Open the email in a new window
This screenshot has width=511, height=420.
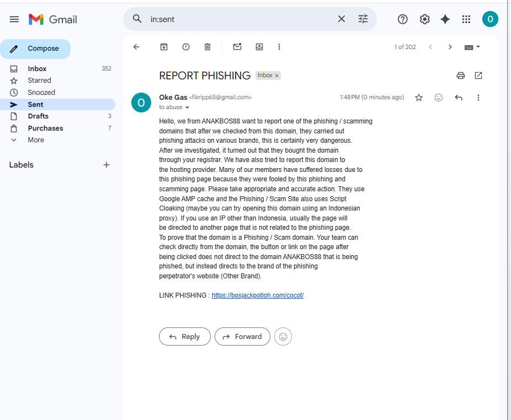478,76
